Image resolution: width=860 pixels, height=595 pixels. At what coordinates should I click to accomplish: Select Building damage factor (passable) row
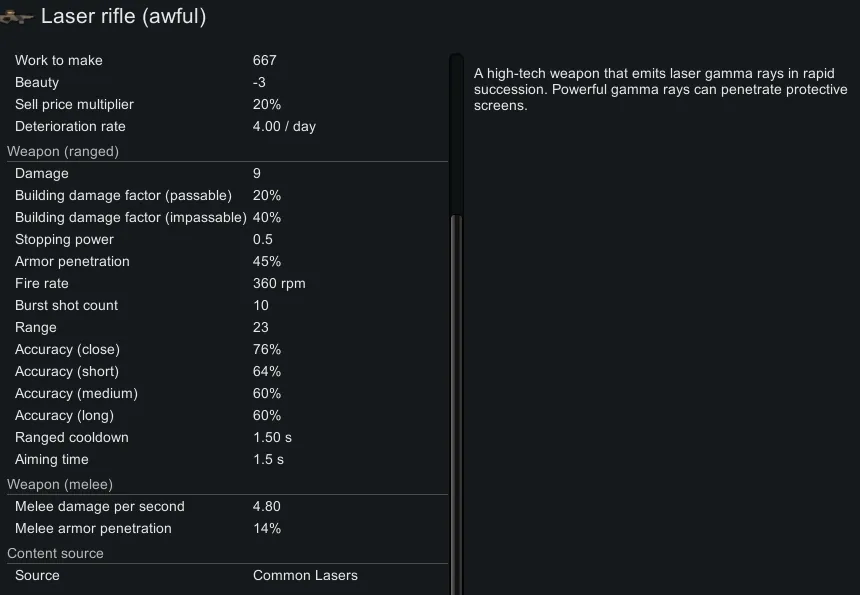tap(225, 196)
